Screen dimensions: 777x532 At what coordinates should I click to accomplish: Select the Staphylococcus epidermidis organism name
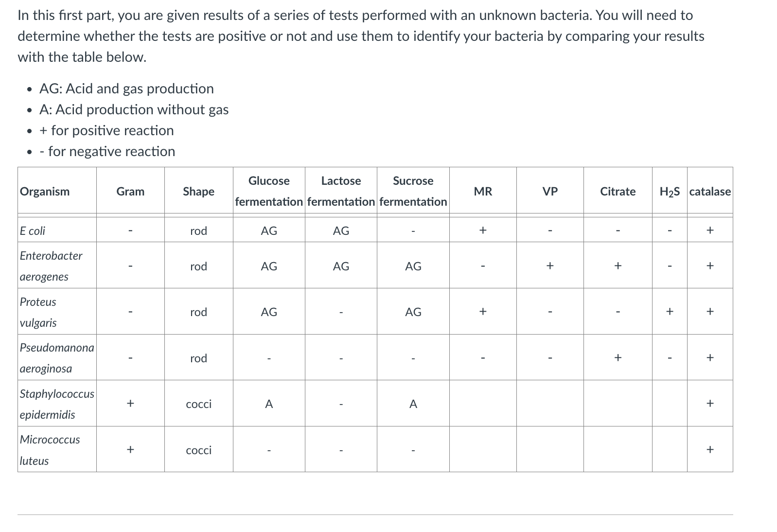click(57, 404)
